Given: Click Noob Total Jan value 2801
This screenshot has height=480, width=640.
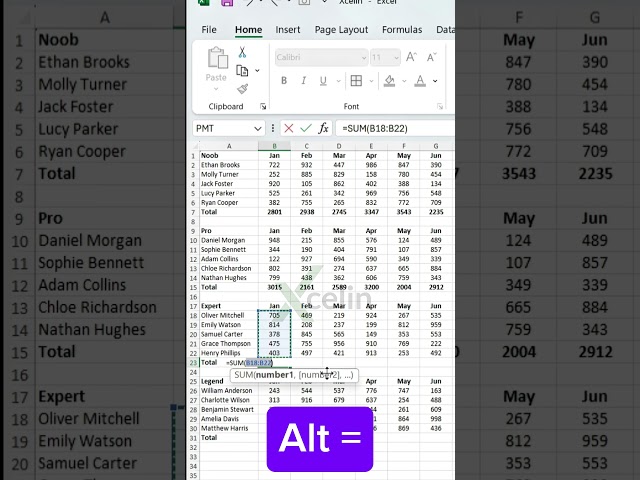Looking at the screenshot, I should click(274, 212).
